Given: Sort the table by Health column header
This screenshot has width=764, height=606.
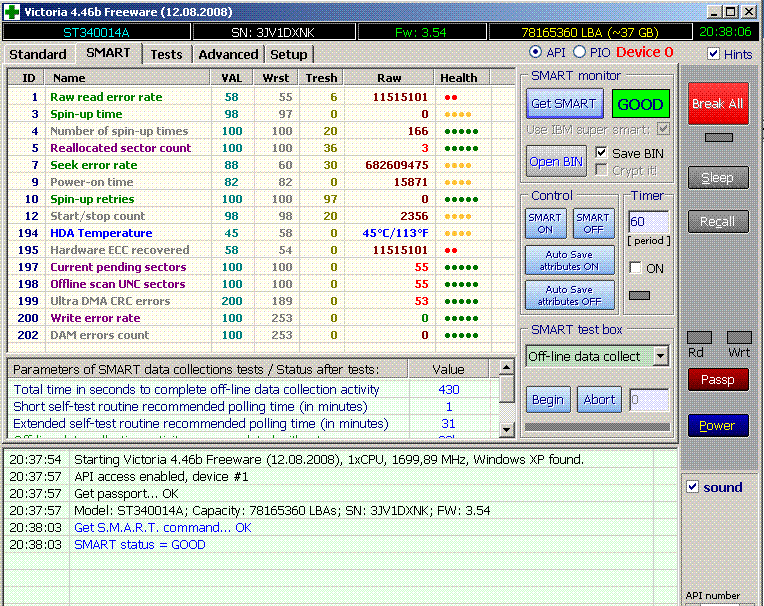Looking at the screenshot, I should [x=459, y=78].
